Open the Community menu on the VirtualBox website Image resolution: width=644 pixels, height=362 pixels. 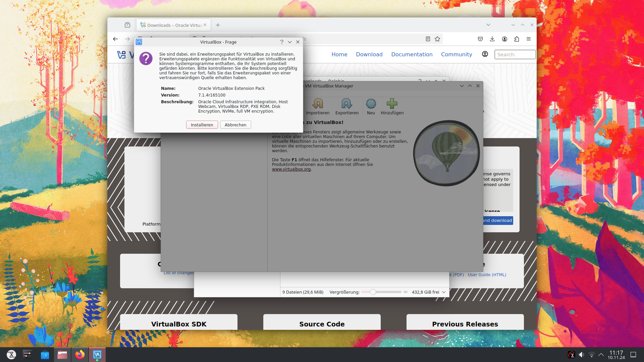457,54
